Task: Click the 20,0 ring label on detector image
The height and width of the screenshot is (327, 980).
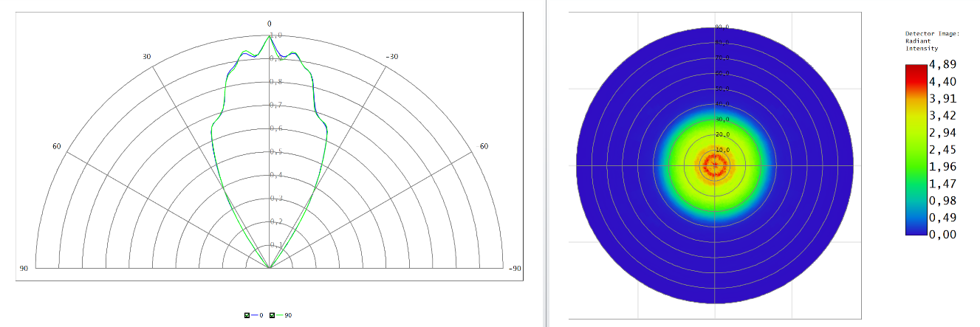Action: 722,135
